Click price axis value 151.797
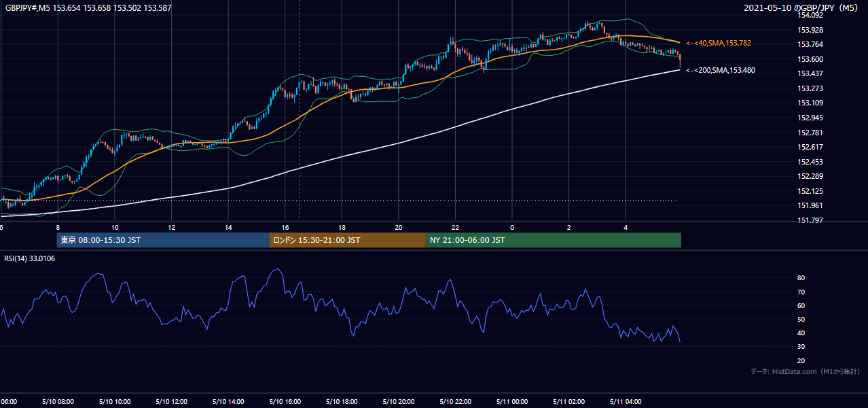This screenshot has width=868, height=408. tap(810, 220)
